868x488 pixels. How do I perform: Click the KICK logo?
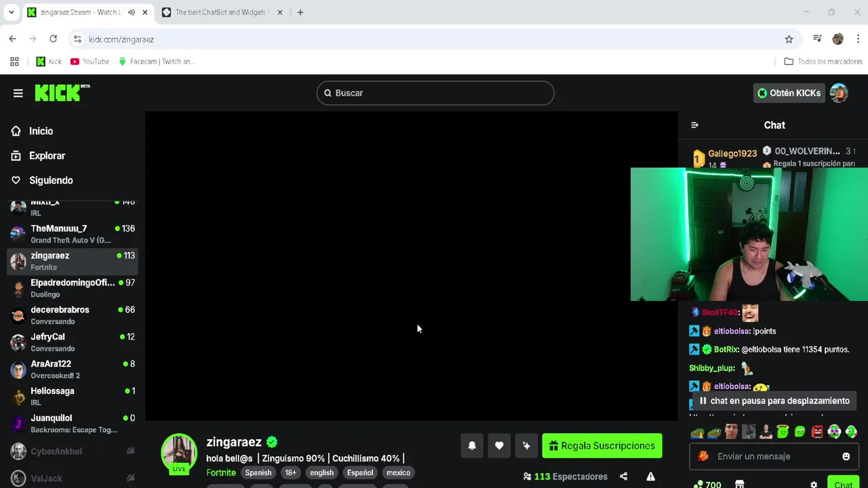[x=62, y=93]
